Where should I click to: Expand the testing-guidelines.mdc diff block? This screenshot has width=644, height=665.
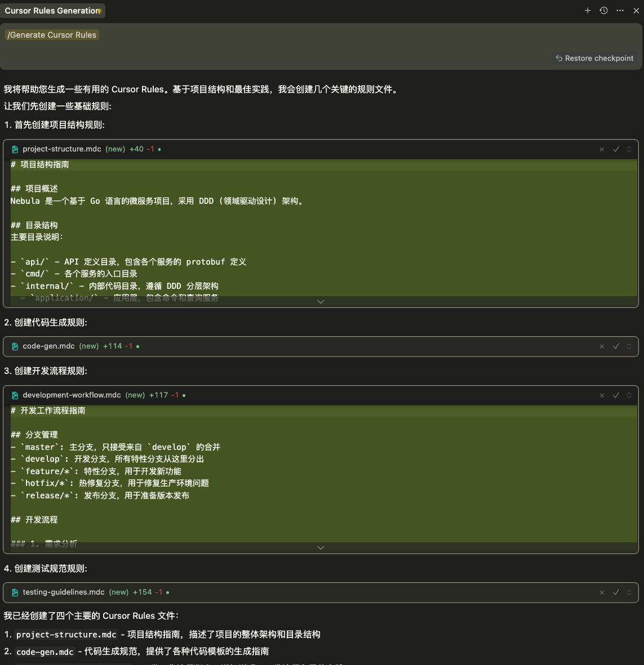click(x=629, y=592)
